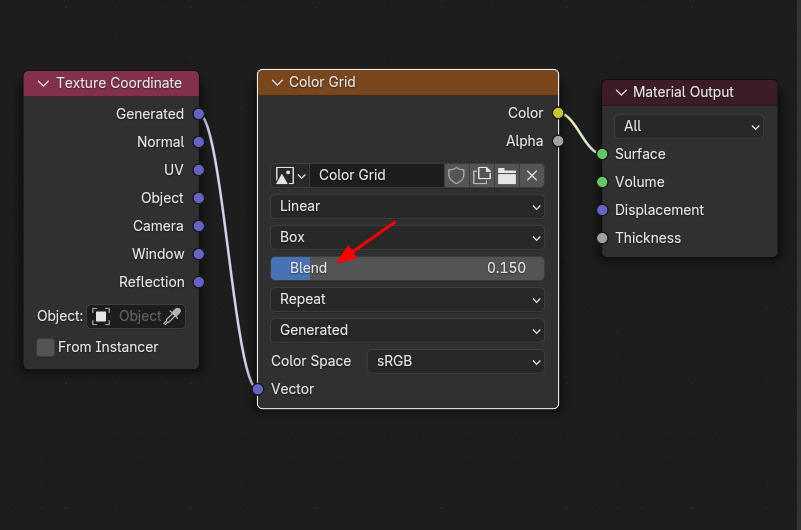801x530 pixels.
Task: Click the Material Output node title
Action: pyautogui.click(x=683, y=92)
